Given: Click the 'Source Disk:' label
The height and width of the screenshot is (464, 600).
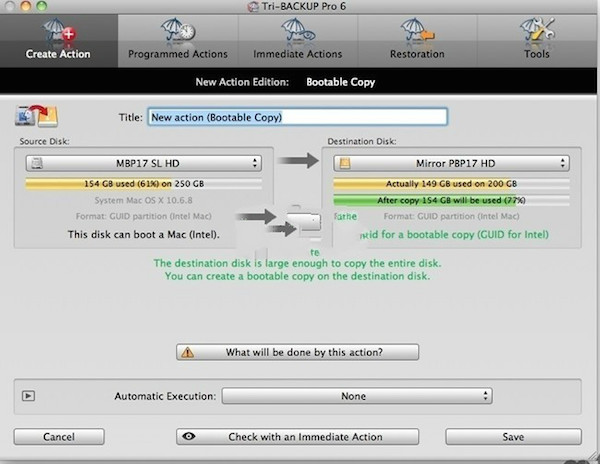Looking at the screenshot, I should coord(44,141).
